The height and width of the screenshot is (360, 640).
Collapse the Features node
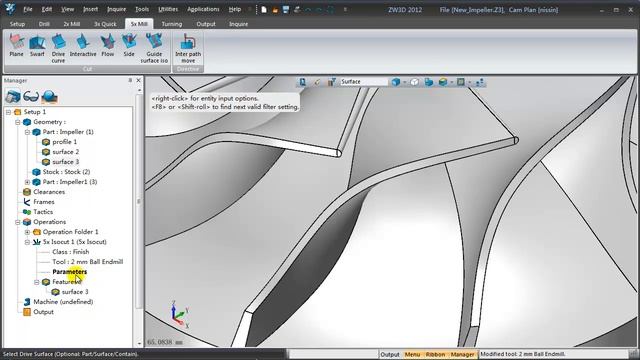click(37, 282)
